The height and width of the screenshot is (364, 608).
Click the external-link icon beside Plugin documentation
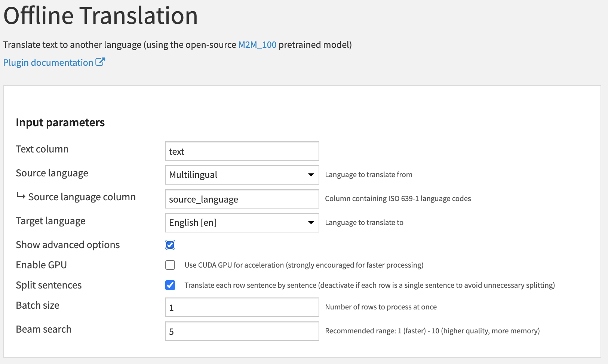100,62
